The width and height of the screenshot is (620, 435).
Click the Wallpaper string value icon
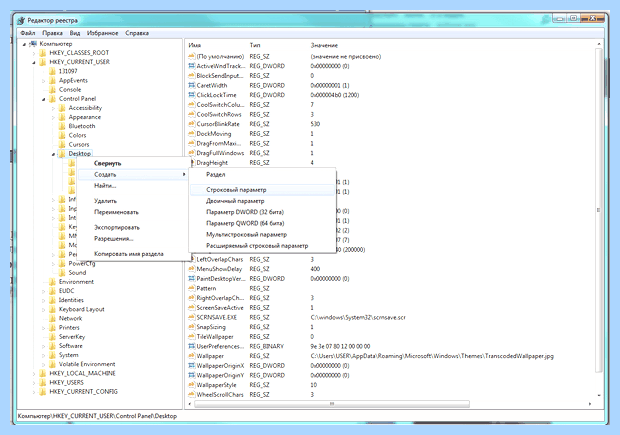pos(192,356)
